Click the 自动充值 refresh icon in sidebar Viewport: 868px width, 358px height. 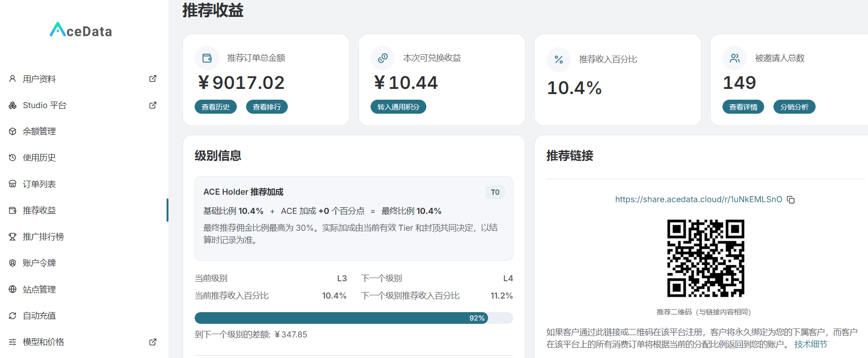13,316
